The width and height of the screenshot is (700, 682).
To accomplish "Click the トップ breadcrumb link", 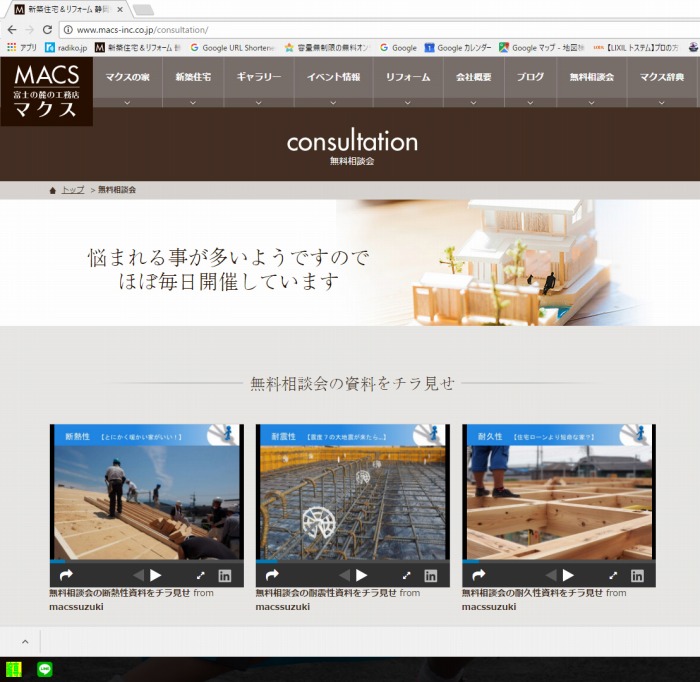I will click(x=73, y=190).
